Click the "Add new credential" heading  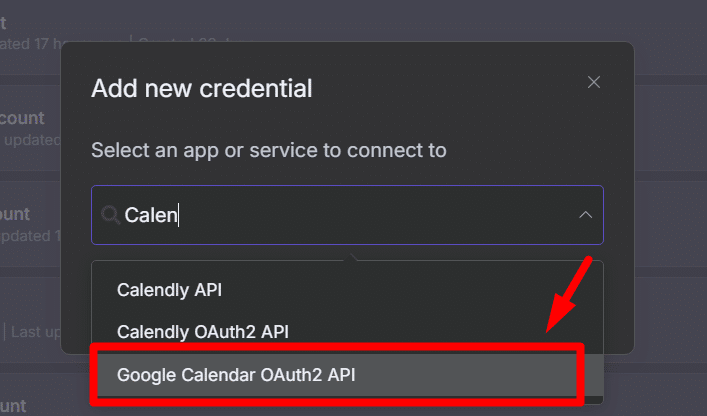(202, 88)
